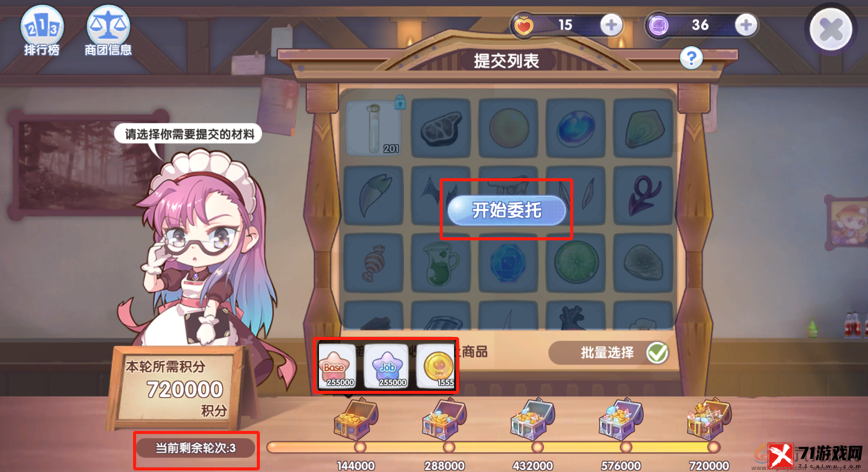Viewport: 868px width, 472px height.
Task: Select the Base 255000 reward icon
Action: [x=337, y=366]
